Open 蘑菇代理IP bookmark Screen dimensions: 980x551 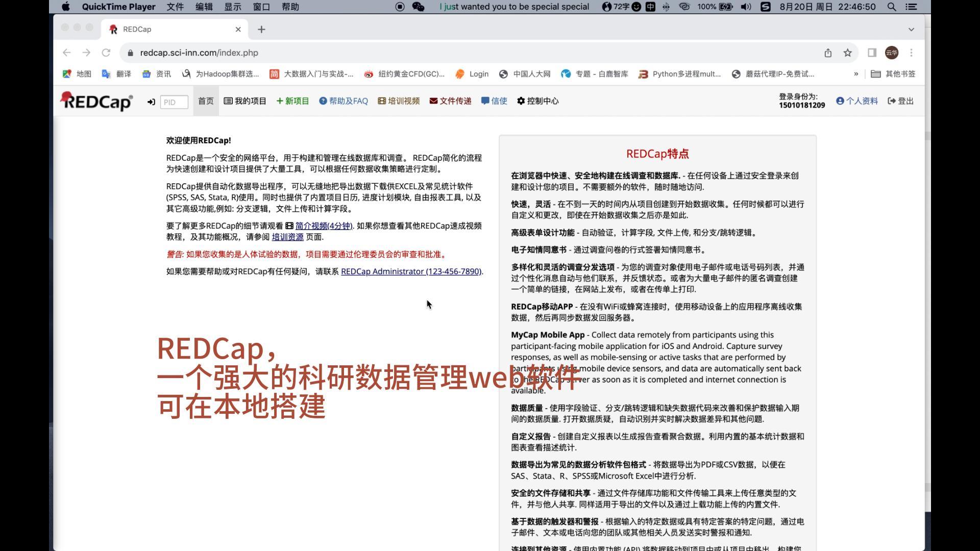pos(773,74)
